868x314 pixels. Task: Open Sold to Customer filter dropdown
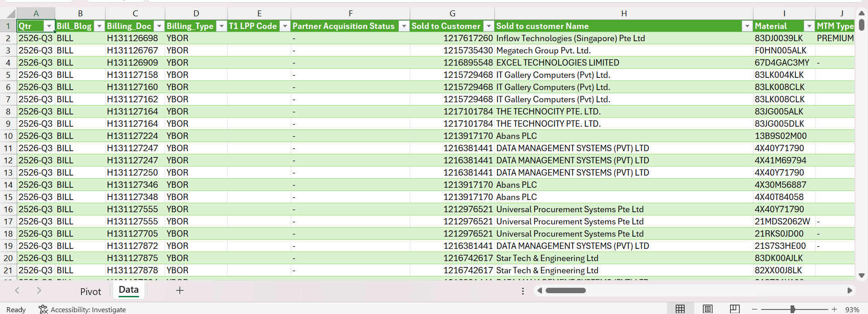tap(489, 26)
